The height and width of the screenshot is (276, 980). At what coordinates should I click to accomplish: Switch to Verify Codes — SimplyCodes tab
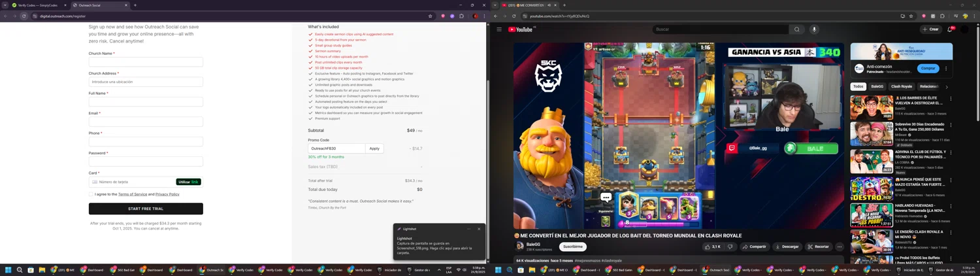39,5
